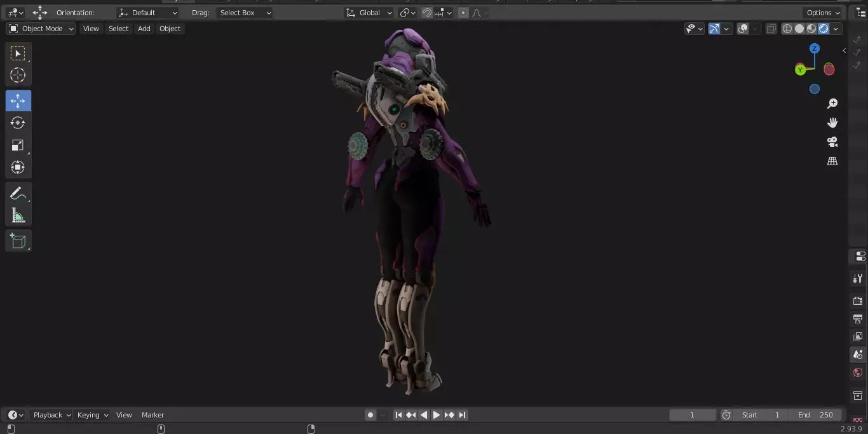The image size is (868, 434).
Task: Select the Select Box tool in the toolbar
Action: tap(18, 53)
